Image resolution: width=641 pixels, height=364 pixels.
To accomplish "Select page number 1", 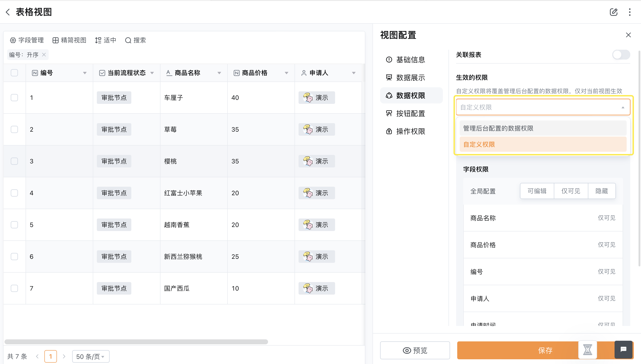I will [x=51, y=356].
